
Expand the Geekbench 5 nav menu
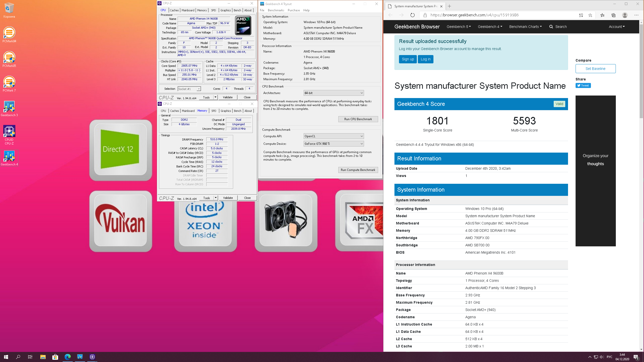459,27
